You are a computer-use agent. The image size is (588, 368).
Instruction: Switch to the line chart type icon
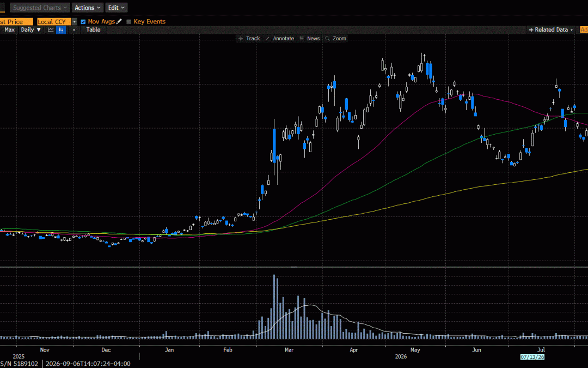[x=51, y=29]
